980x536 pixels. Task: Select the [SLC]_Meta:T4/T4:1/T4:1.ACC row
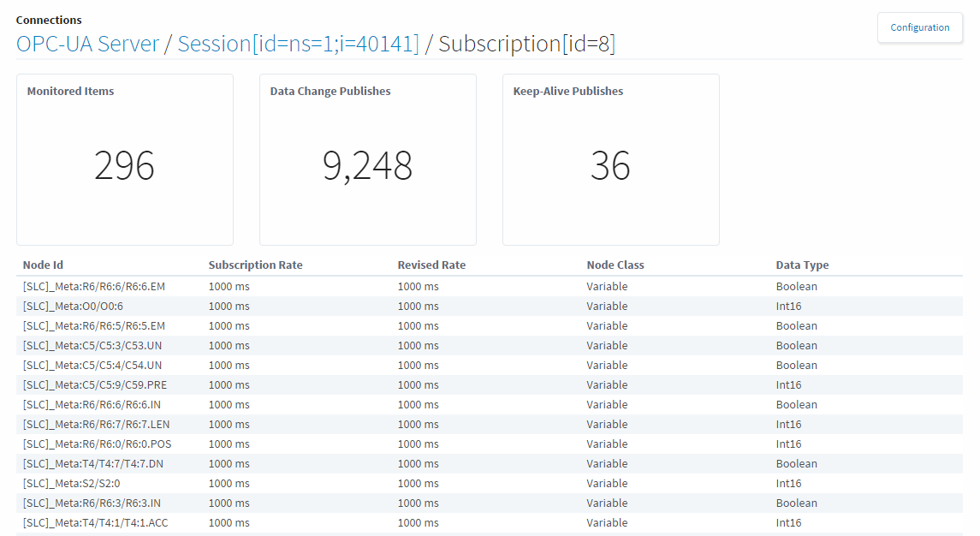pyautogui.click(x=95, y=523)
